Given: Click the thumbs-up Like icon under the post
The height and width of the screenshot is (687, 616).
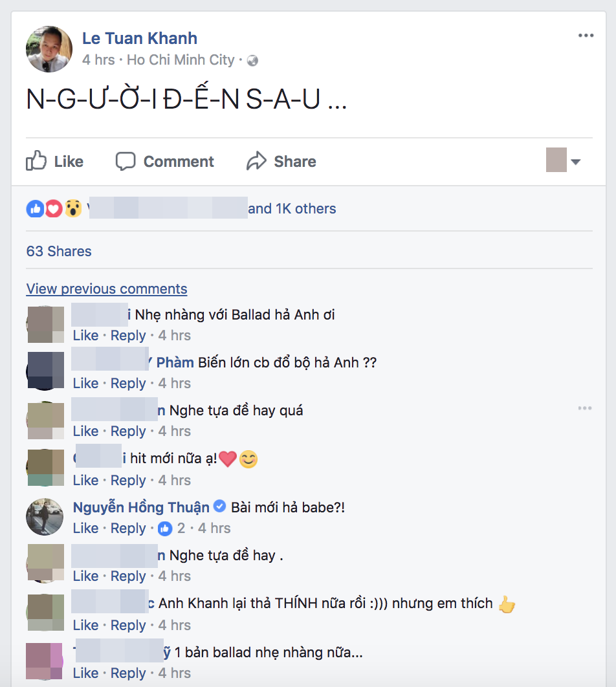Looking at the screenshot, I should tap(36, 160).
